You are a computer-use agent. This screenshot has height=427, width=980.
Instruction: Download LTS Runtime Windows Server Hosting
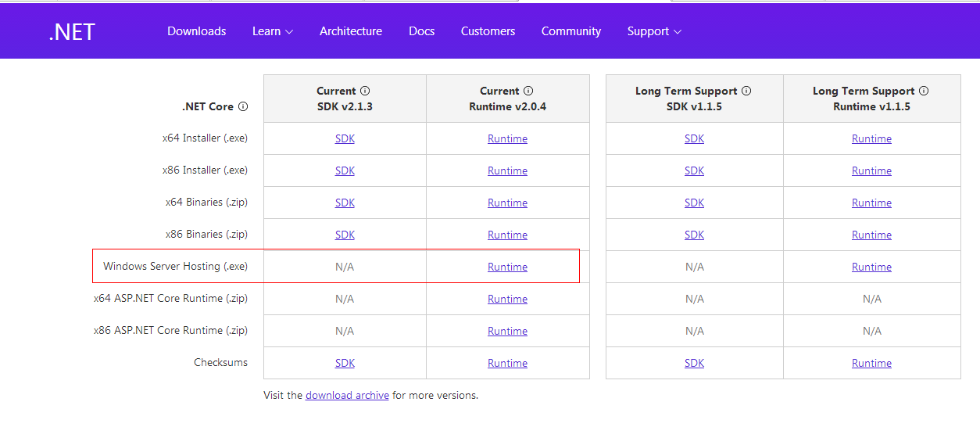point(872,267)
